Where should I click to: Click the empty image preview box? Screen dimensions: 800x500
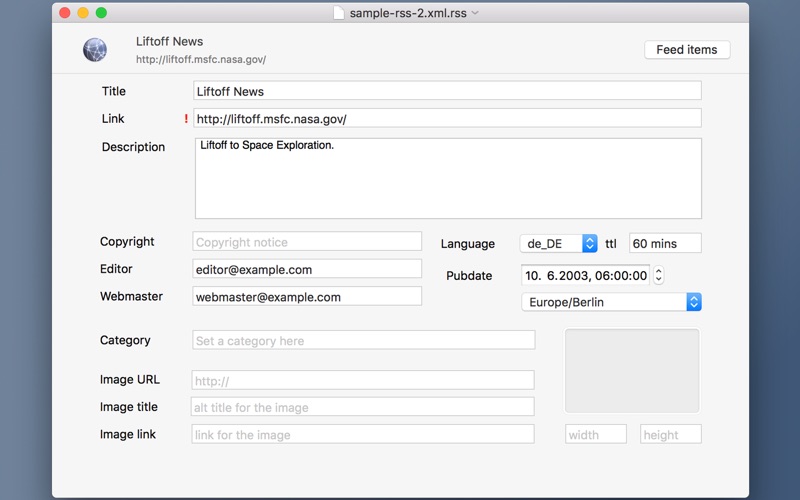pos(632,370)
